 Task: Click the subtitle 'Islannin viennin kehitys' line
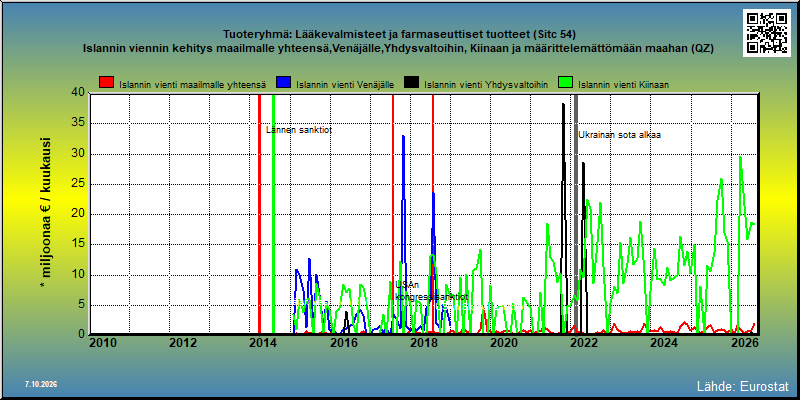[398, 49]
